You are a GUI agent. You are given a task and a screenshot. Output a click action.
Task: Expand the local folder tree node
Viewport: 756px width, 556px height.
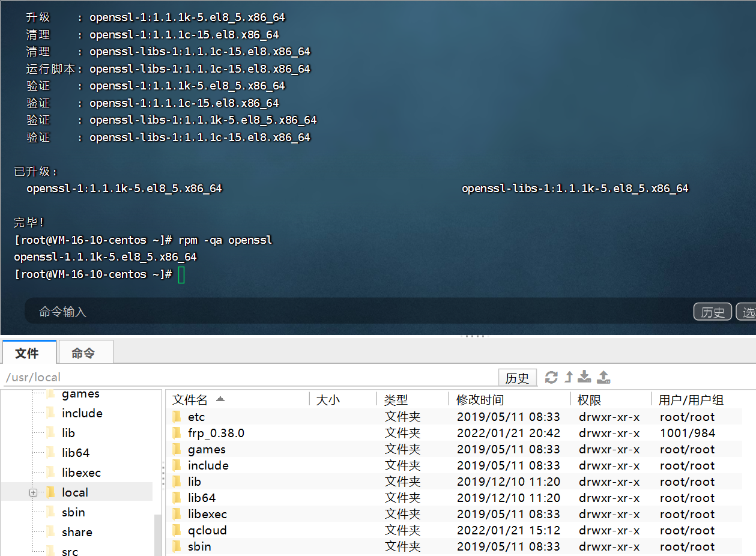coord(33,492)
